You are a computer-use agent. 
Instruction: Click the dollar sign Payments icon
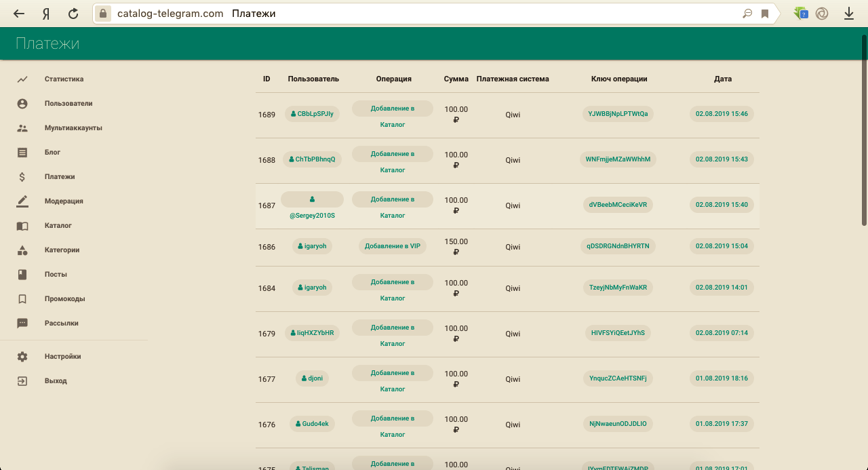pyautogui.click(x=22, y=177)
